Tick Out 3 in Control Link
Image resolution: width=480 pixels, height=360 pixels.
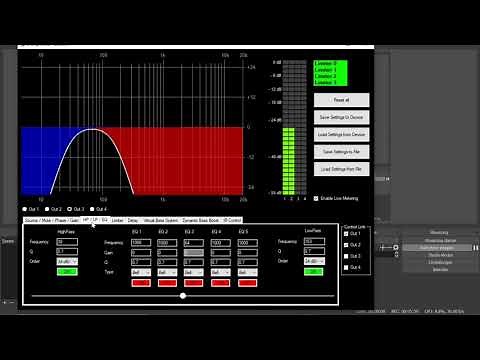point(346,256)
